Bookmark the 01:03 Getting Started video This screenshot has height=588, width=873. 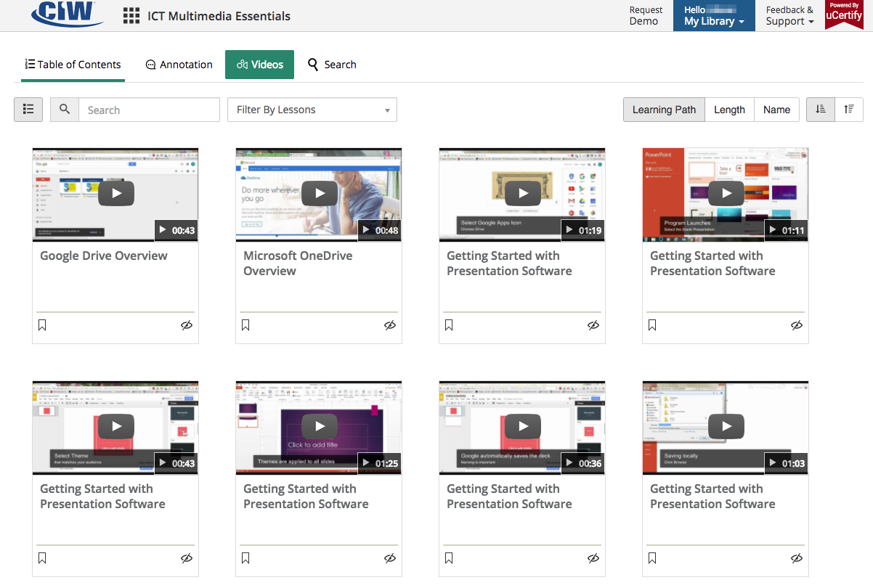652,558
